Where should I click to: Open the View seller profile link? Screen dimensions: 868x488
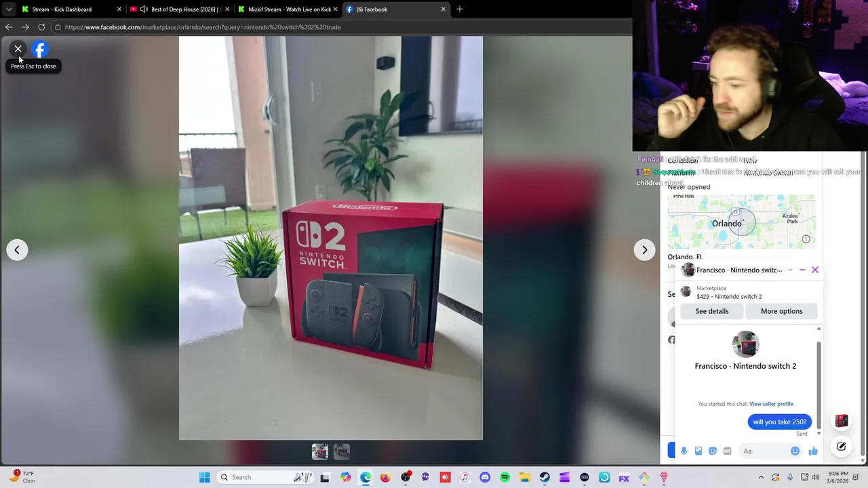[771, 404]
